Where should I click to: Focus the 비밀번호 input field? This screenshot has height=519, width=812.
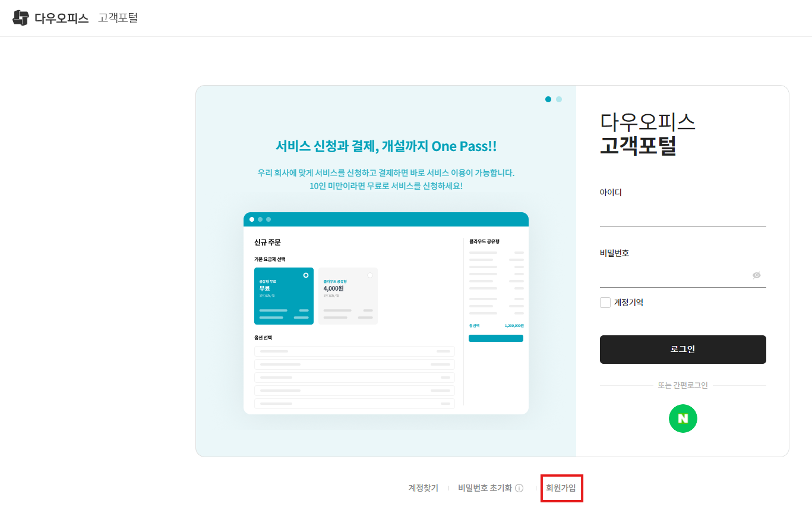675,275
